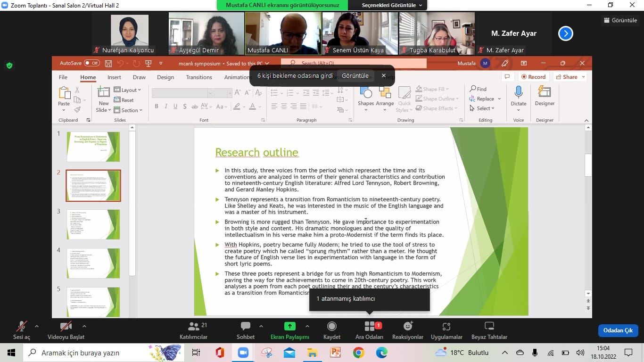This screenshot has height=362, width=644.
Task: Open the Designer pane
Action: (545, 96)
